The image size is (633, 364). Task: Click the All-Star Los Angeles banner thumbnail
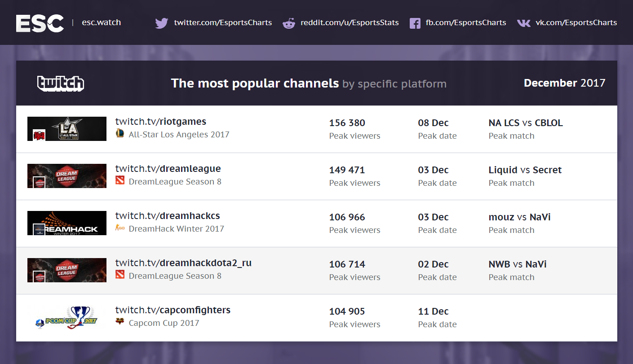(x=67, y=129)
